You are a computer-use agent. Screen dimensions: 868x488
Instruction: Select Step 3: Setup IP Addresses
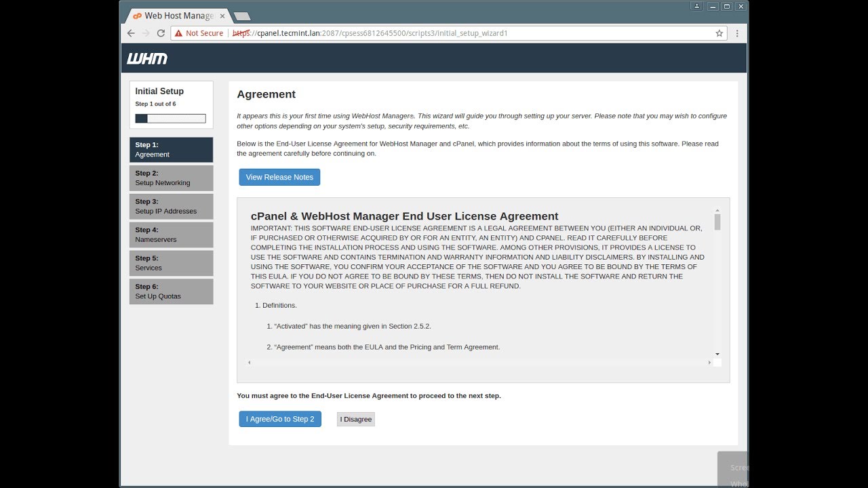(171, 207)
